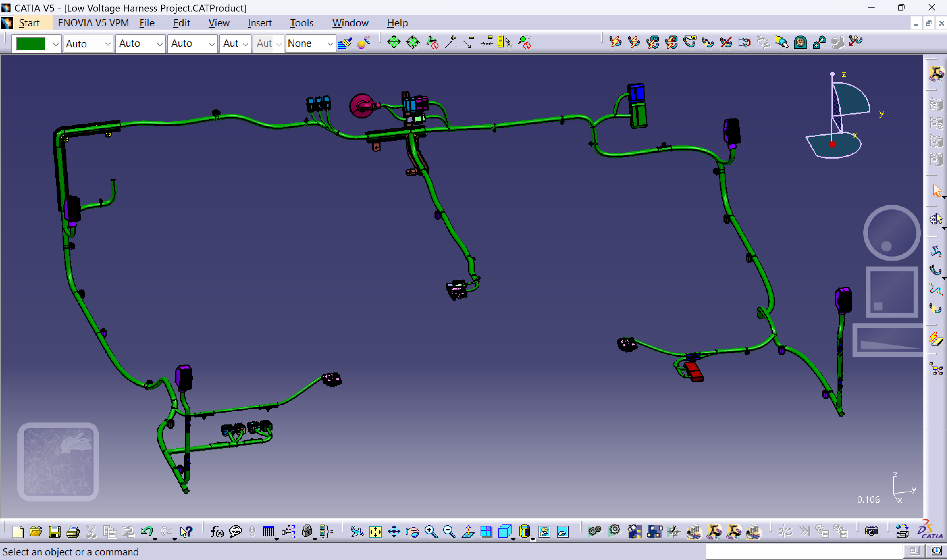Expand the first Auto dropdown
The height and width of the screenshot is (560, 947).
(107, 44)
